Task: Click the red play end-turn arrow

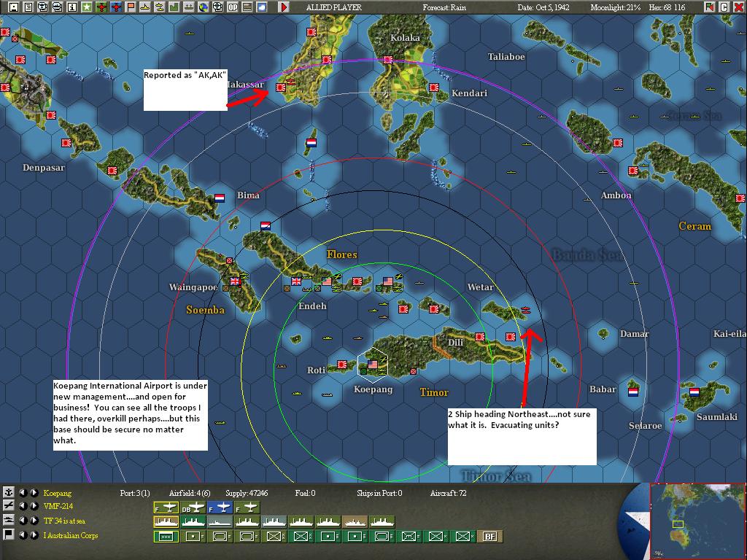Action: click(284, 7)
